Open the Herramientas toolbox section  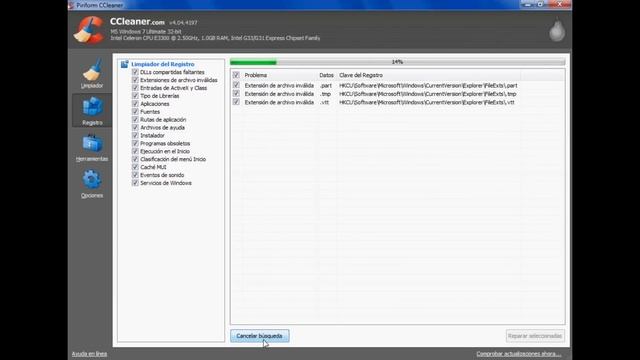click(92, 147)
